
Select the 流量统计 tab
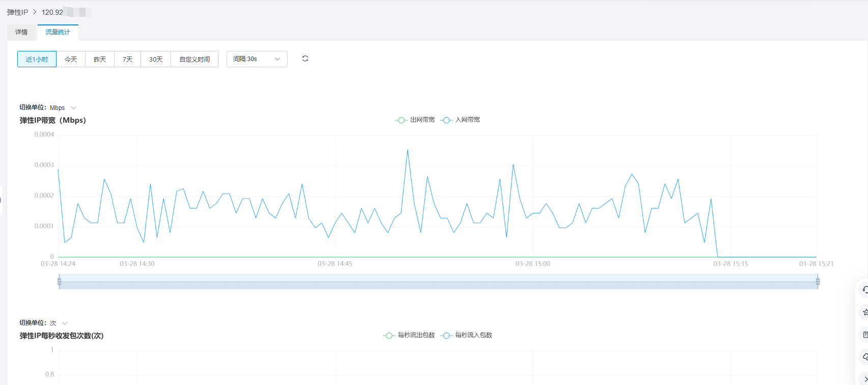(58, 32)
